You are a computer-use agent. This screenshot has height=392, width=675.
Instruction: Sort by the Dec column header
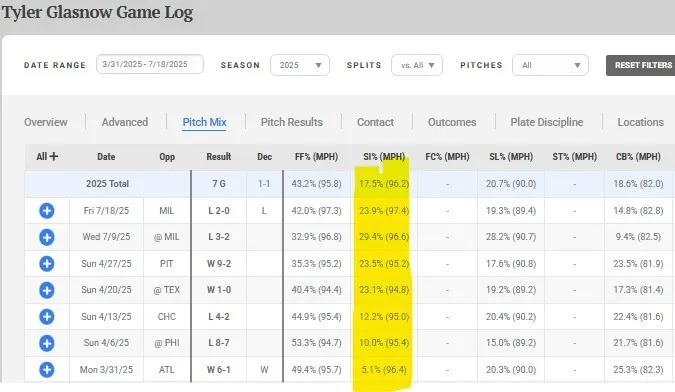click(264, 157)
